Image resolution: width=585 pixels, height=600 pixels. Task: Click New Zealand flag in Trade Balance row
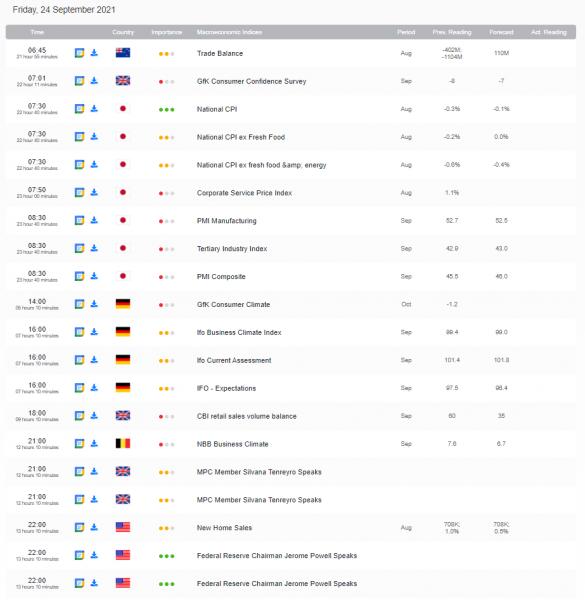(123, 53)
